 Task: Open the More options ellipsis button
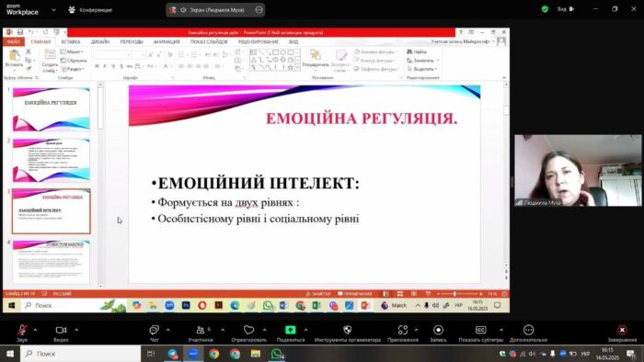click(x=528, y=330)
